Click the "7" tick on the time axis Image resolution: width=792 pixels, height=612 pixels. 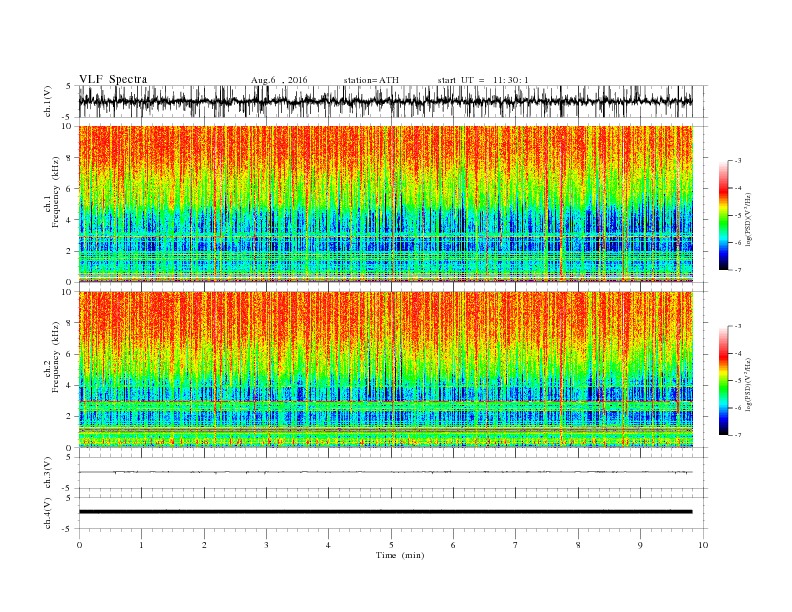pyautogui.click(x=516, y=545)
